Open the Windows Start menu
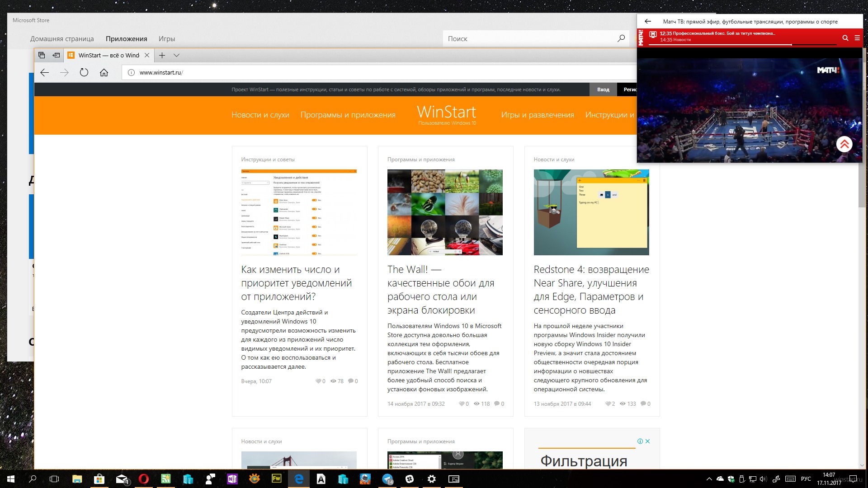Viewport: 868px width, 488px height. (11, 479)
